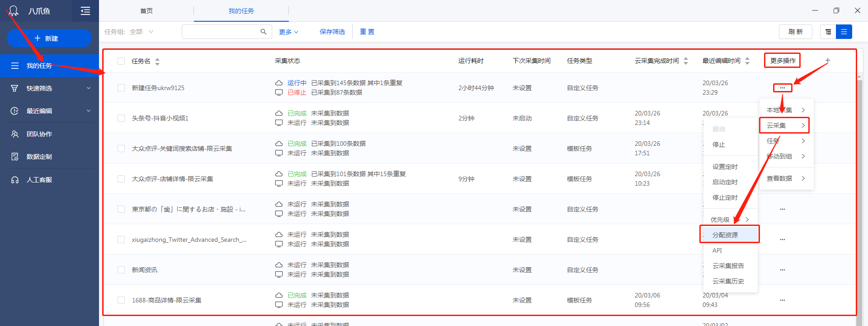Click the 人工客服 headset icon
868x326 pixels.
(x=14, y=180)
